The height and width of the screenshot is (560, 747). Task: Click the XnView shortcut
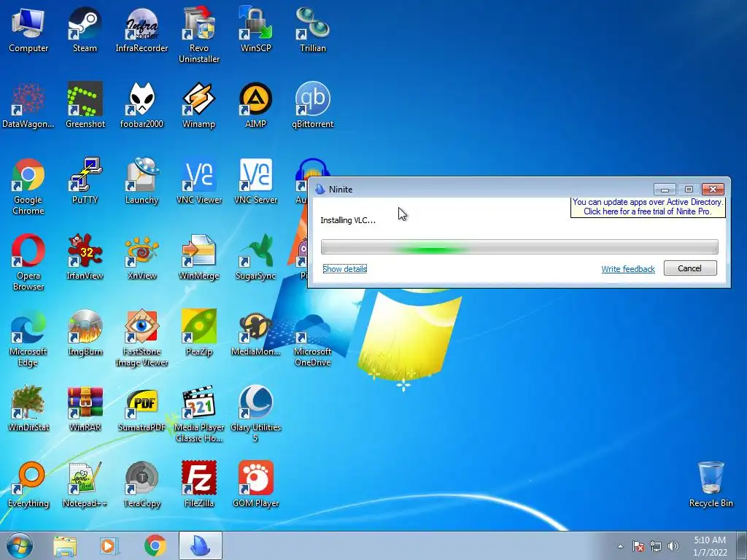(142, 257)
